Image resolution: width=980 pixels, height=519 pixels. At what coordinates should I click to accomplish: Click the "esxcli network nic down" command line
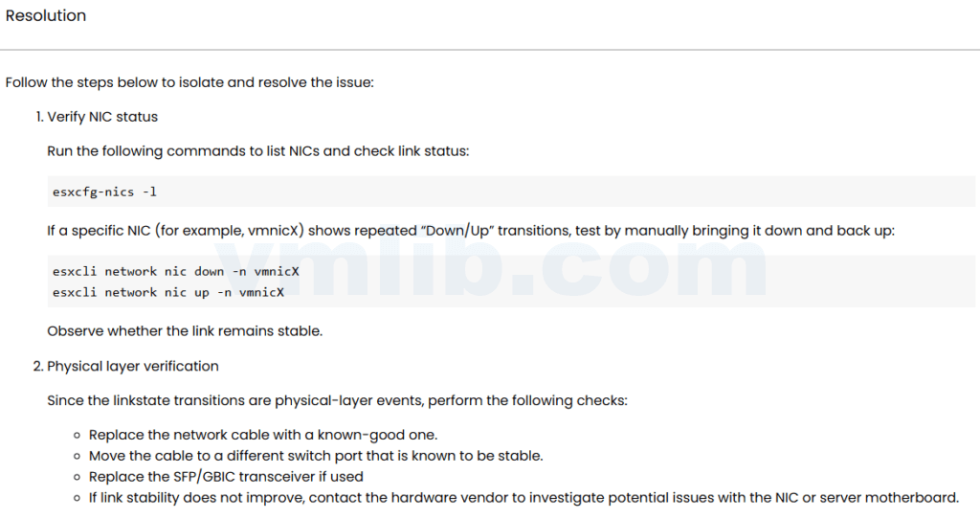pos(176,271)
